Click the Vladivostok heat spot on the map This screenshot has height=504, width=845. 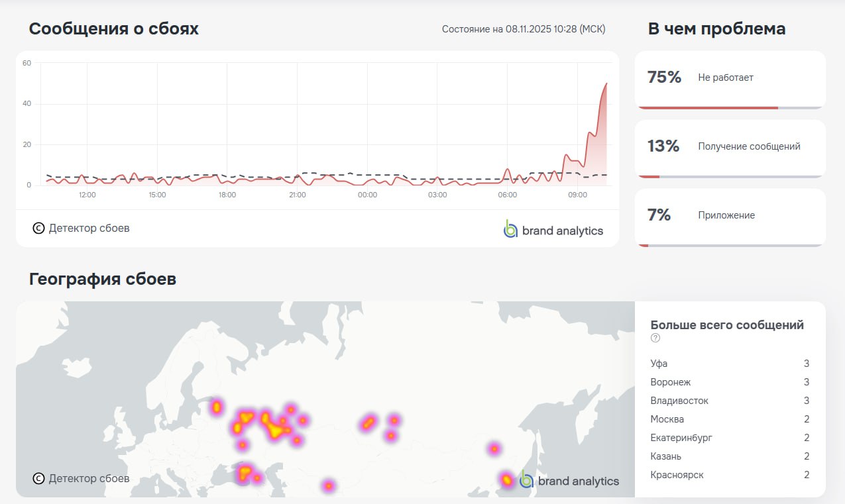point(506,479)
